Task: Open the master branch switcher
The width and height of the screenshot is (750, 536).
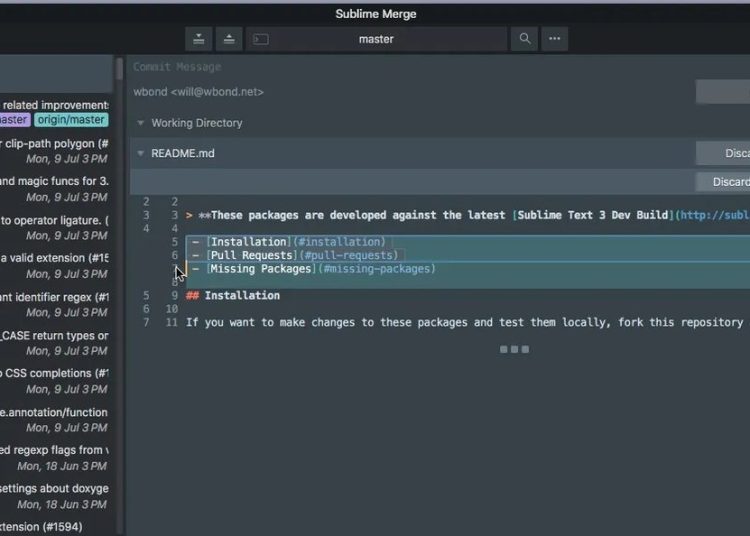Action: click(376, 39)
